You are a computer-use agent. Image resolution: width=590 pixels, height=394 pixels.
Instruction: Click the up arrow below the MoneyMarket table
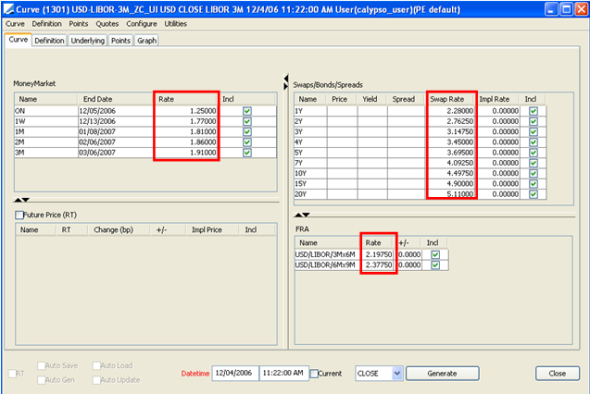pos(18,200)
